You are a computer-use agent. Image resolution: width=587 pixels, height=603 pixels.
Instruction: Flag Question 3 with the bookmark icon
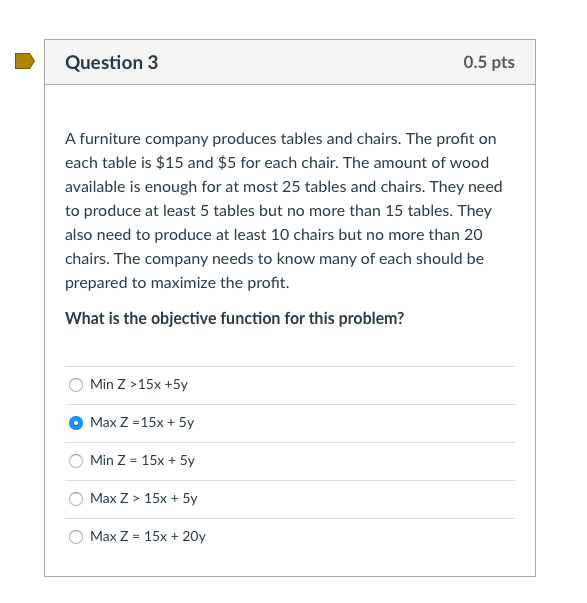(x=25, y=61)
